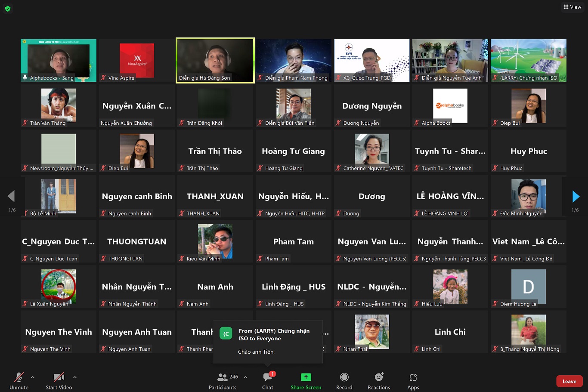Image resolution: width=588 pixels, height=392 pixels.
Task: Open the Chat panel
Action: coord(267,380)
